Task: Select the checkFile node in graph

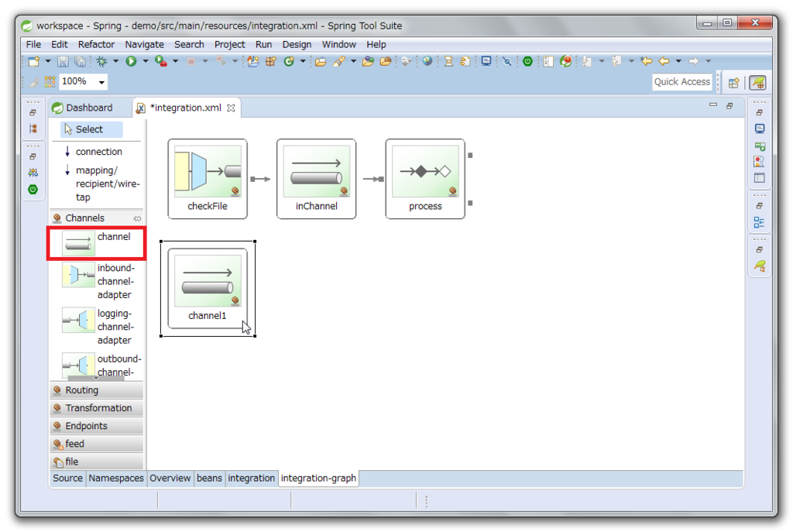Action: click(x=208, y=179)
